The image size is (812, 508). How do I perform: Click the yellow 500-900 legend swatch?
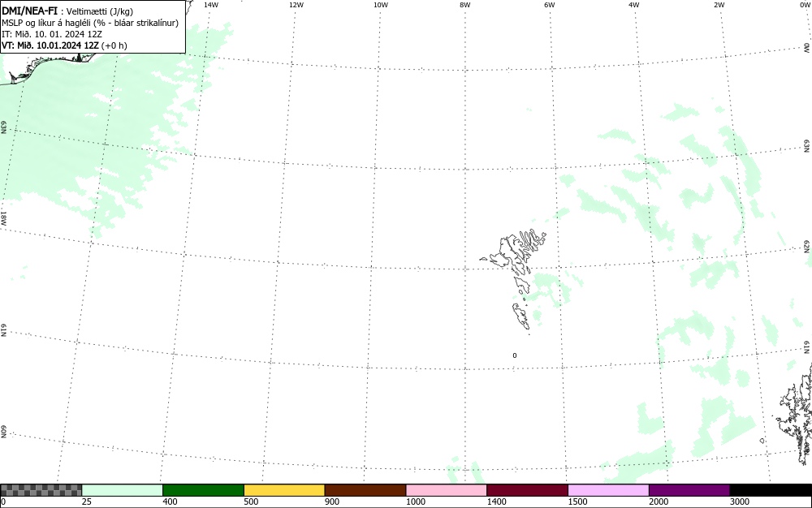tap(284, 490)
